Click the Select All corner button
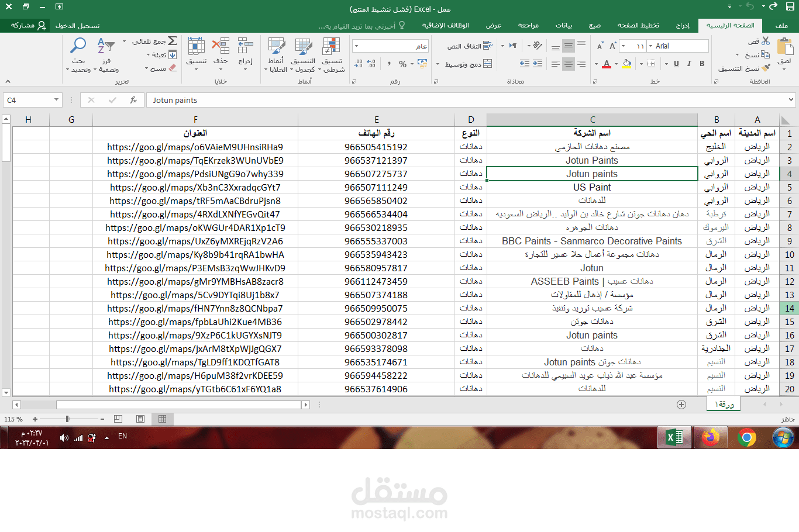 [786, 120]
